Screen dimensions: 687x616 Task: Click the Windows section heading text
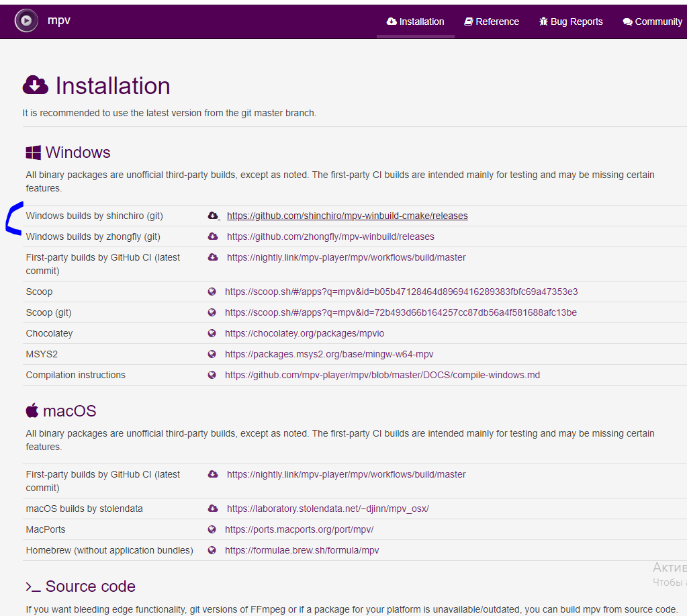pos(78,152)
